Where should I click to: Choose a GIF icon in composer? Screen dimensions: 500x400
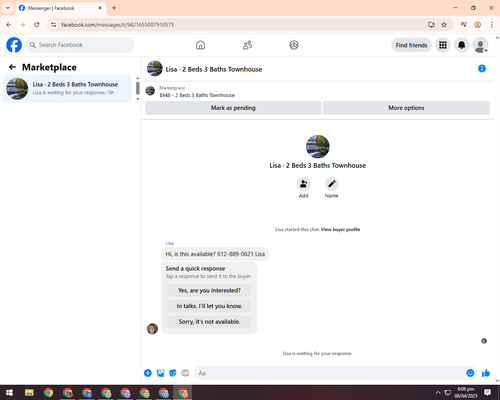pos(185,373)
